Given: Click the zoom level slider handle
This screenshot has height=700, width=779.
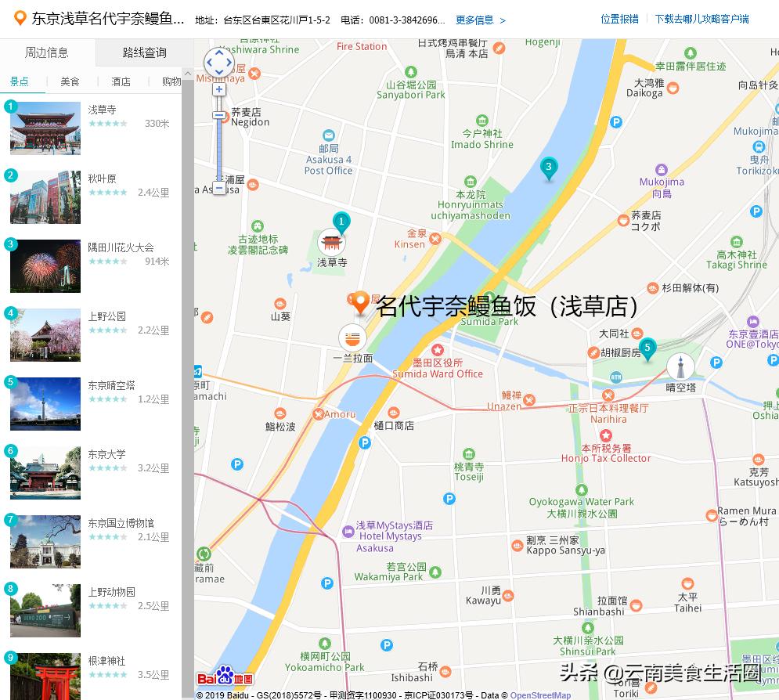Looking at the screenshot, I should pos(219,115).
